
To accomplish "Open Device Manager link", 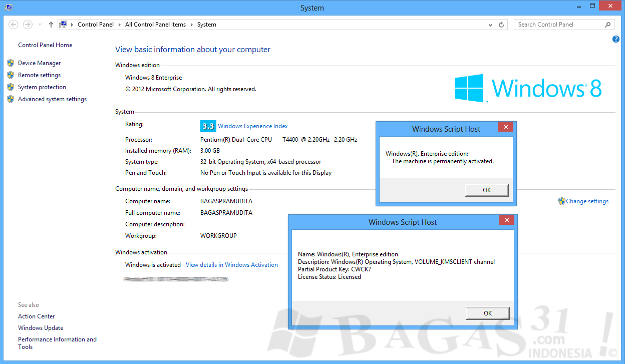I will pyautogui.click(x=40, y=63).
